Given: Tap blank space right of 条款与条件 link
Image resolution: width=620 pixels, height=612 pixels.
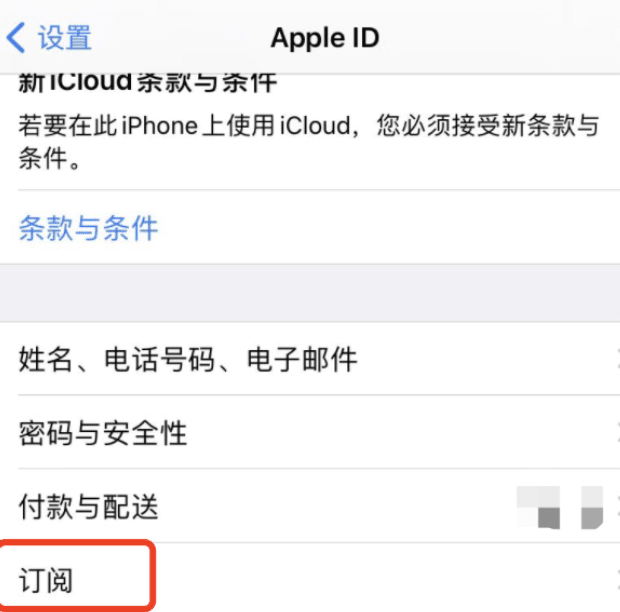Looking at the screenshot, I should click(x=388, y=228).
